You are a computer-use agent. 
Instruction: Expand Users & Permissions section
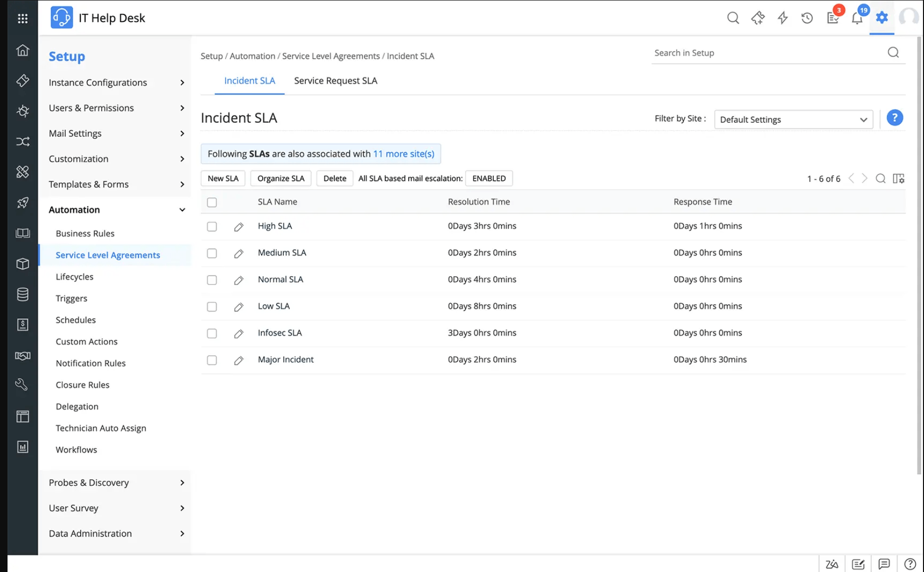pos(116,108)
